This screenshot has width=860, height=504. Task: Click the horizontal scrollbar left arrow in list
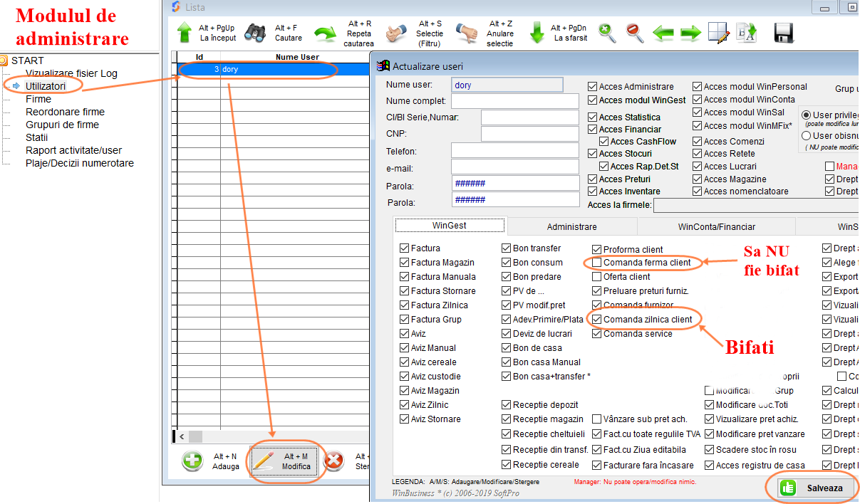pos(182,436)
